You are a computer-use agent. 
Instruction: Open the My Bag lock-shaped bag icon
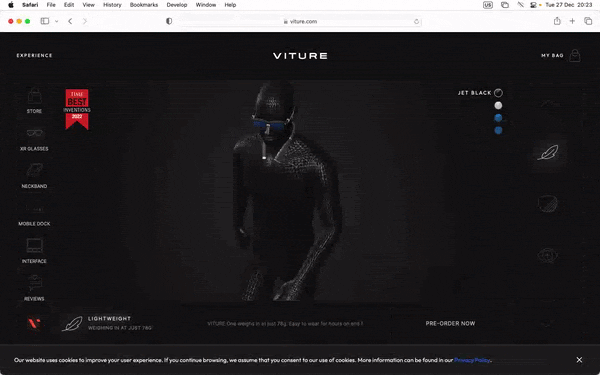click(x=575, y=55)
